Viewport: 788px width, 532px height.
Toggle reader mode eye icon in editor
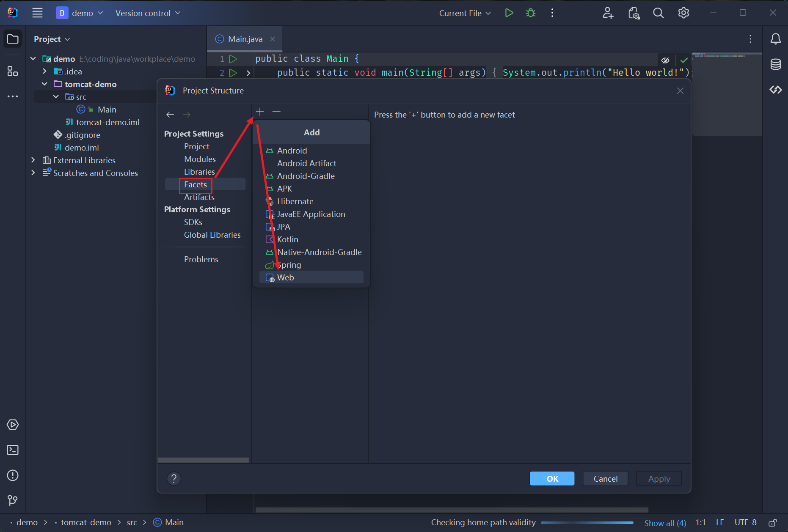point(665,60)
